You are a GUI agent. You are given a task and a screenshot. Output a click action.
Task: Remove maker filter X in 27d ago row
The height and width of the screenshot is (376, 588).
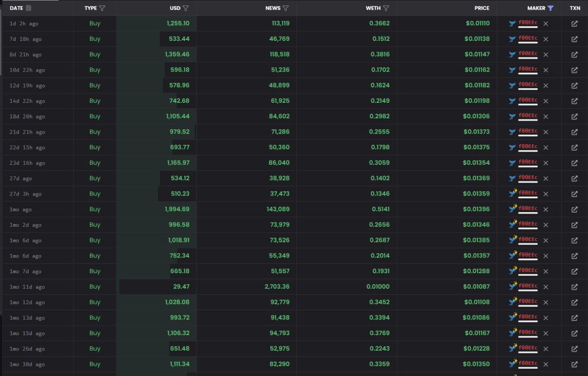pos(545,179)
